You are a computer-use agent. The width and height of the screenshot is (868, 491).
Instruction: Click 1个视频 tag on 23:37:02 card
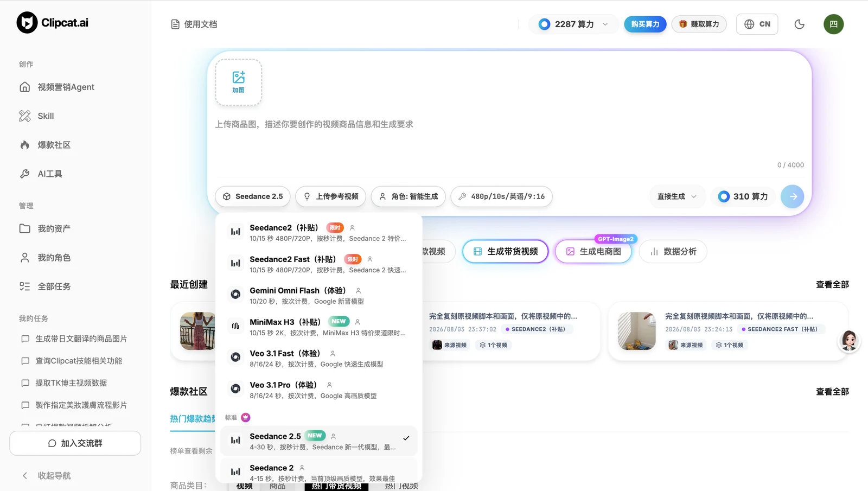493,345
